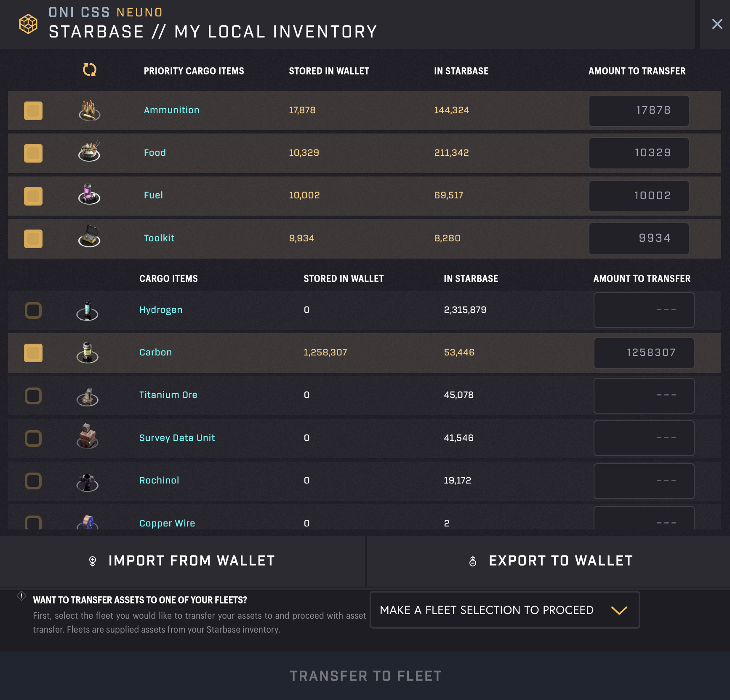Click the refresh inventory icon
The width and height of the screenshot is (730, 700).
tap(90, 70)
